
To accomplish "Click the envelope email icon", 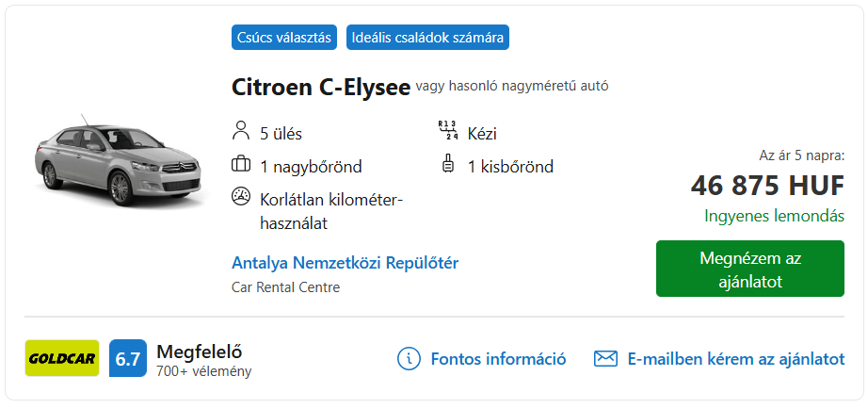I will 605,359.
